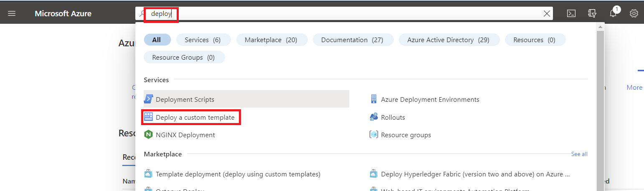The height and width of the screenshot is (191, 644).
Task: Open Deploy a custom template
Action: pos(195,117)
